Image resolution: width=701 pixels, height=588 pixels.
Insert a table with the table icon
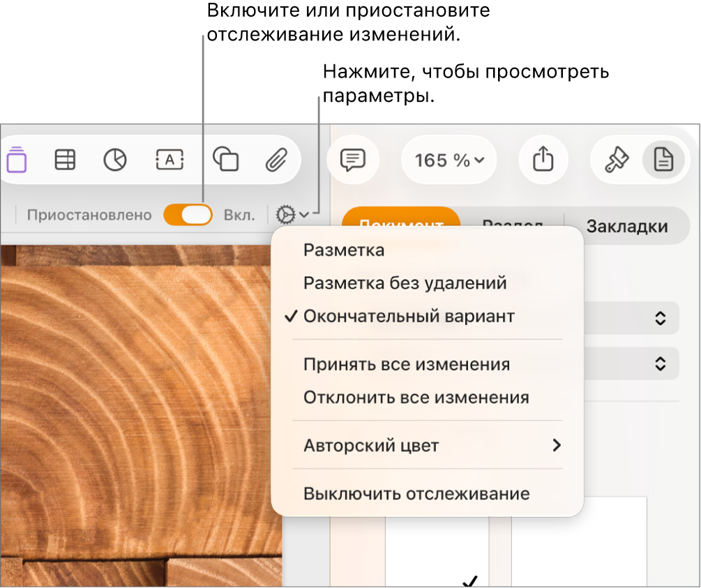[x=65, y=160]
